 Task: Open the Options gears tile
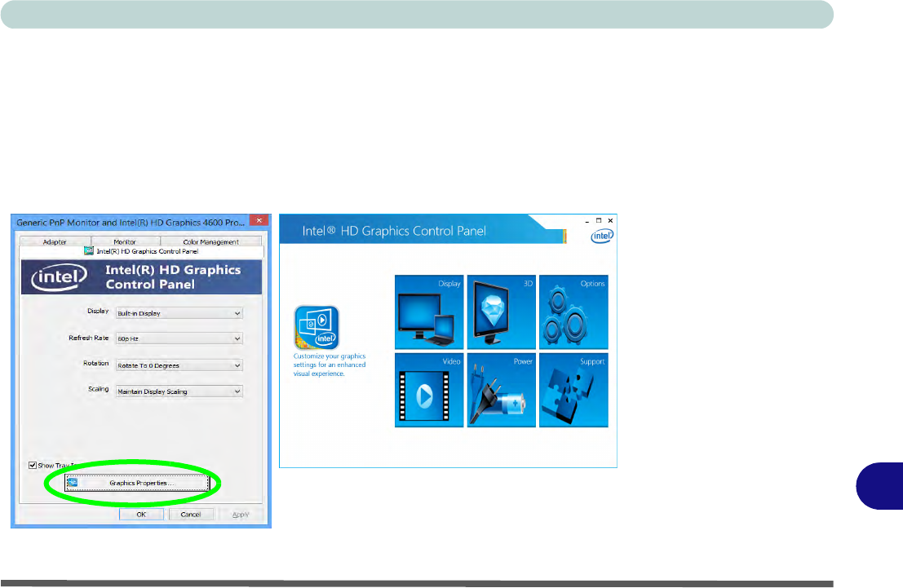(573, 312)
